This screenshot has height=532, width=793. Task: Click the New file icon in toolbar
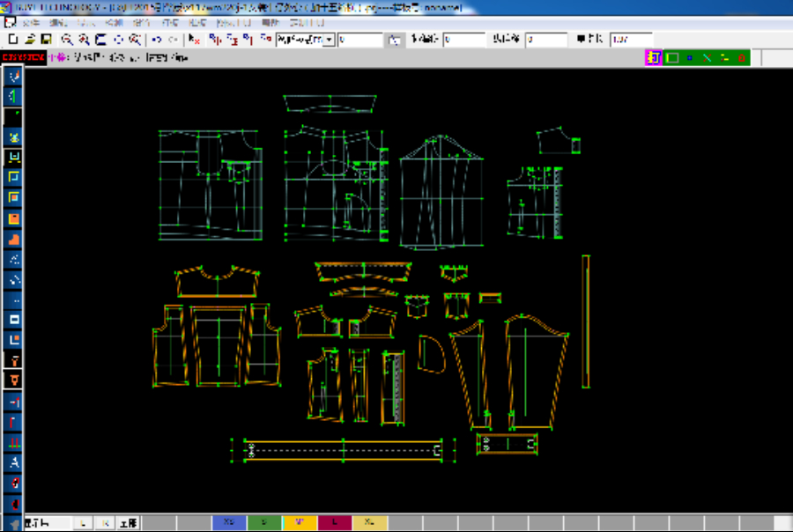pyautogui.click(x=13, y=40)
